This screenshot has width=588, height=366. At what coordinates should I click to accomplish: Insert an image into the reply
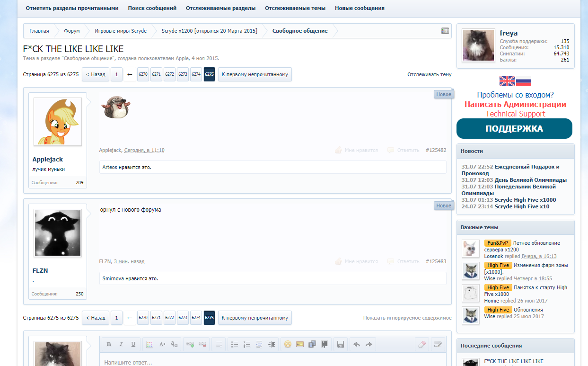300,344
